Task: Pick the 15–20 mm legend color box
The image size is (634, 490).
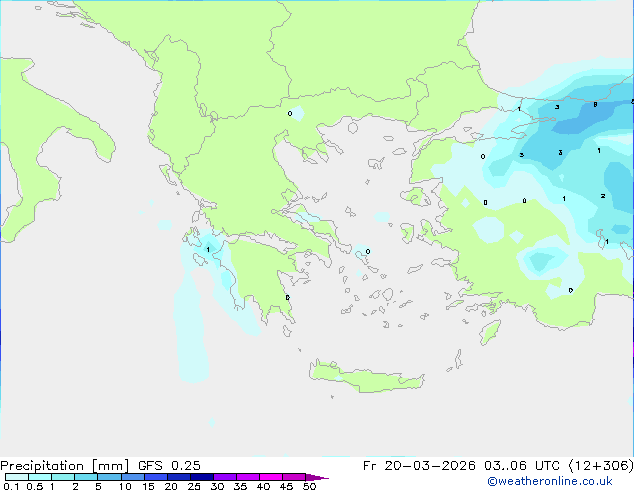Action: 156,477
